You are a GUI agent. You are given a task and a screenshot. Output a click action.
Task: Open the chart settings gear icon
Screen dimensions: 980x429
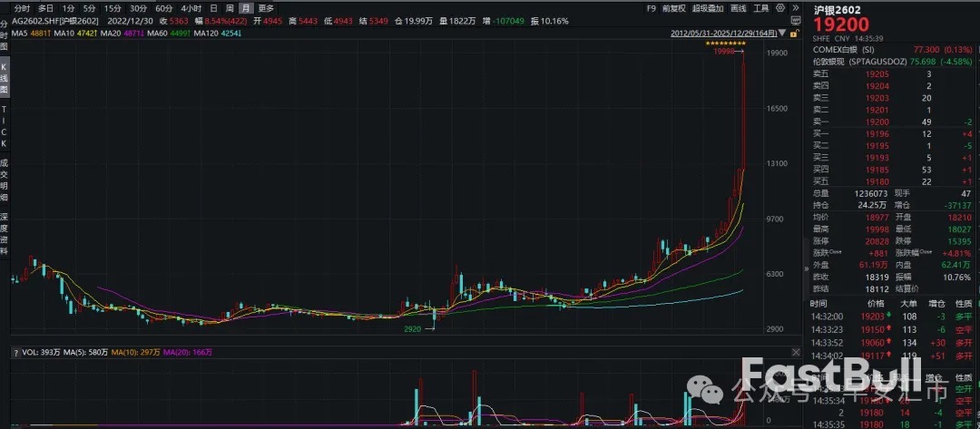click(779, 7)
